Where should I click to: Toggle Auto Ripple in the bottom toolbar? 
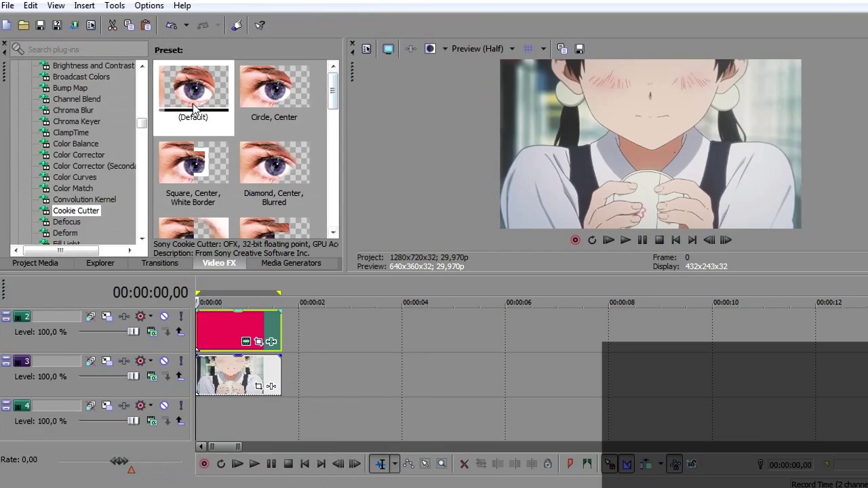[x=646, y=464]
